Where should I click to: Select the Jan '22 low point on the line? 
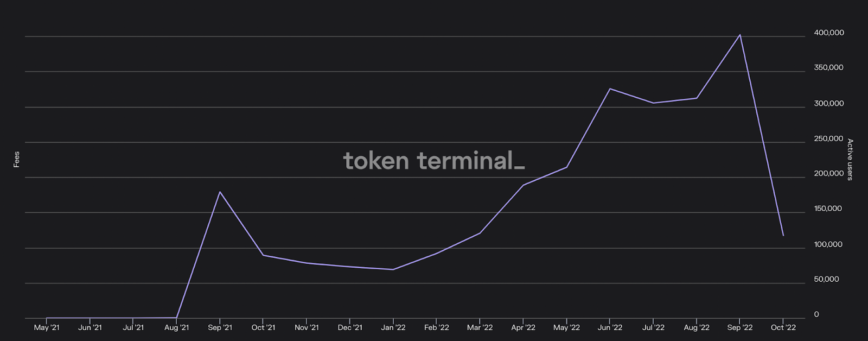[393, 269]
